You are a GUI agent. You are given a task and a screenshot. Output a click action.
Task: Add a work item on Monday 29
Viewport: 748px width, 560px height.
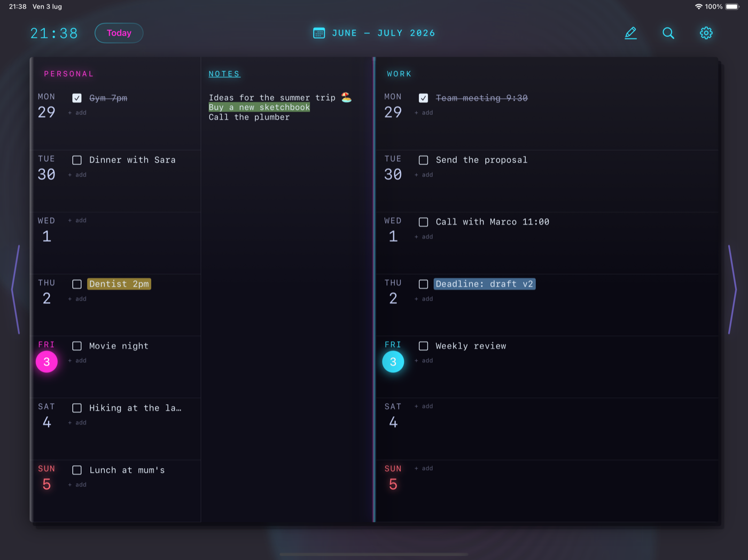click(x=424, y=113)
